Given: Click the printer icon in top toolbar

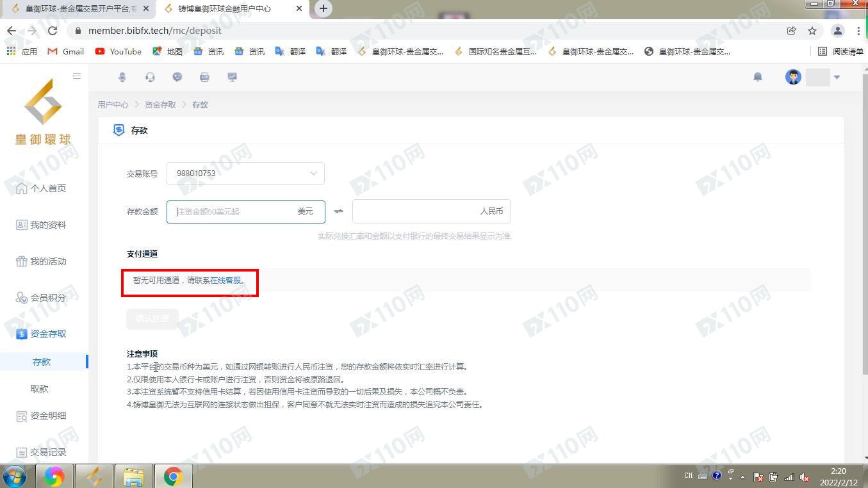Looking at the screenshot, I should (x=204, y=77).
